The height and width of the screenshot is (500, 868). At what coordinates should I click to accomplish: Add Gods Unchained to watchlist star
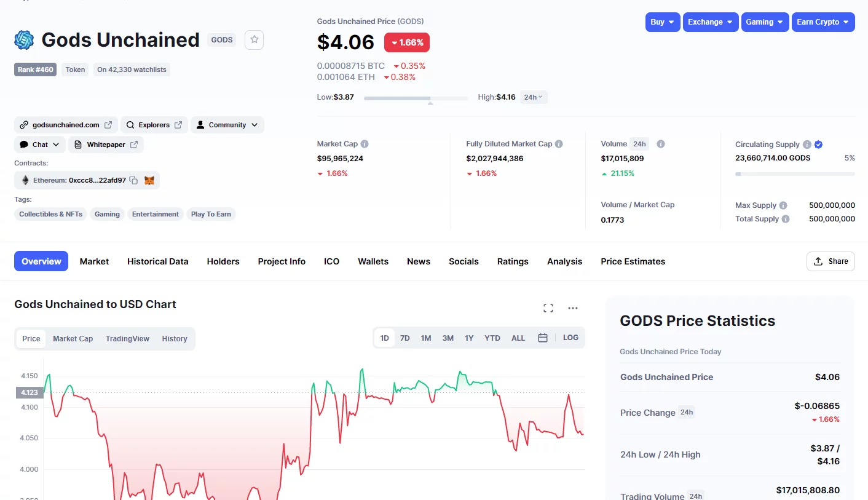(254, 40)
